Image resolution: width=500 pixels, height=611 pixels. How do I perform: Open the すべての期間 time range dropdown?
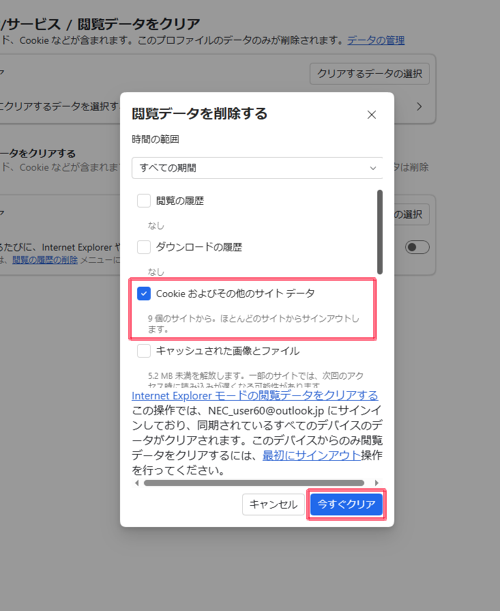[257, 168]
